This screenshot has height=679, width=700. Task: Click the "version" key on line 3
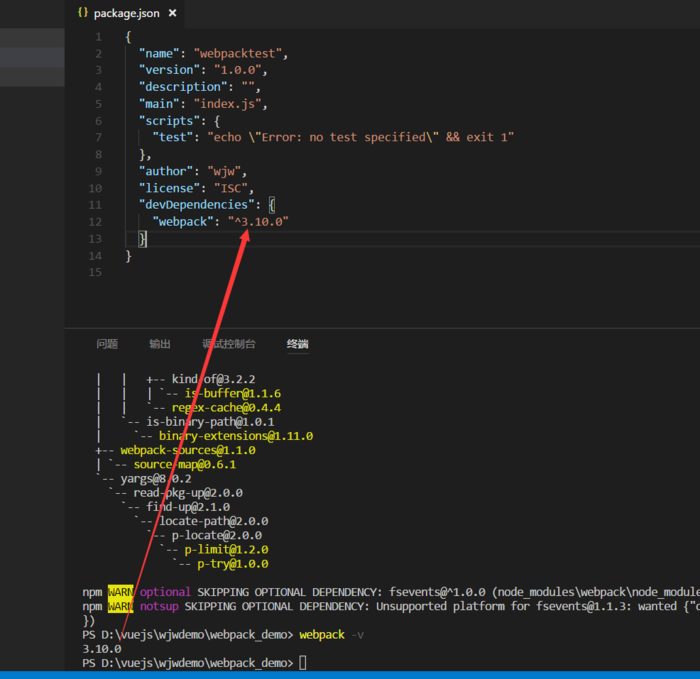169,70
